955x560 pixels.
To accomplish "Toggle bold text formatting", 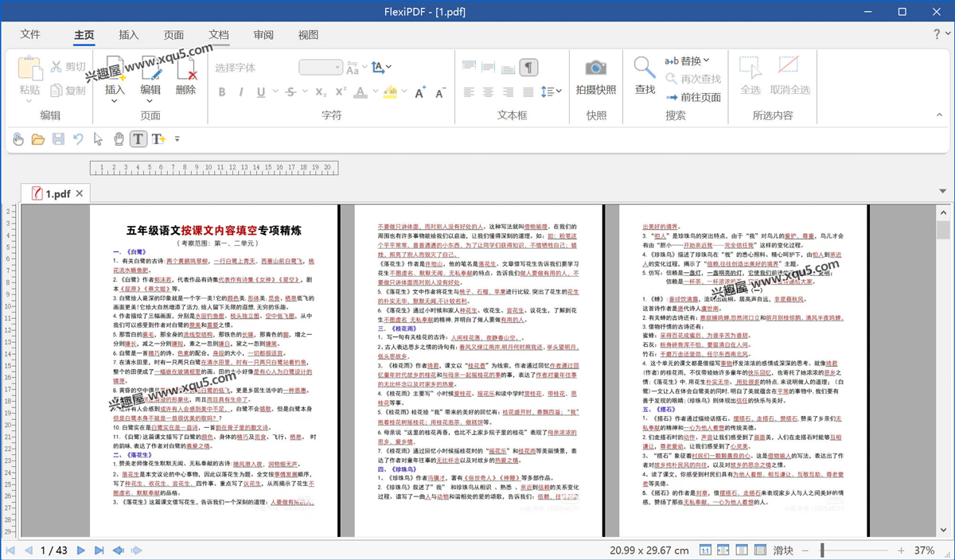I will pos(222,91).
